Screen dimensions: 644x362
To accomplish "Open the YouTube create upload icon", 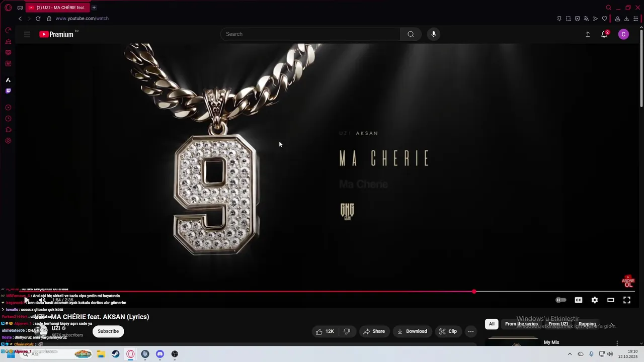I will [588, 34].
